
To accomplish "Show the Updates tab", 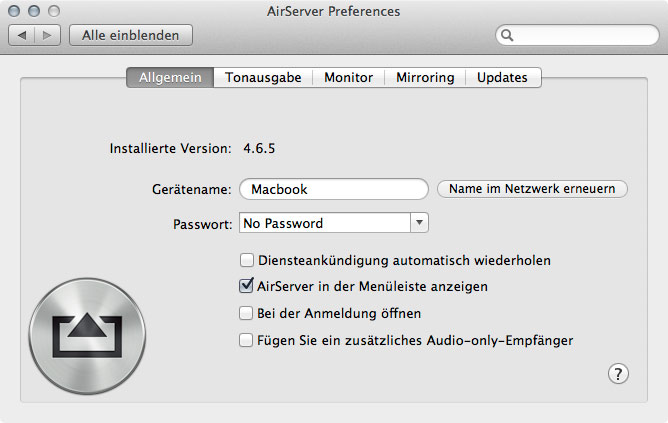I will click(x=503, y=78).
